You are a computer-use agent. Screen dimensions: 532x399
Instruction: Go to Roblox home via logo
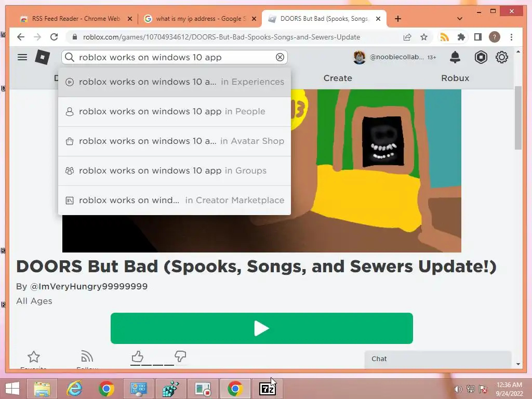43,57
